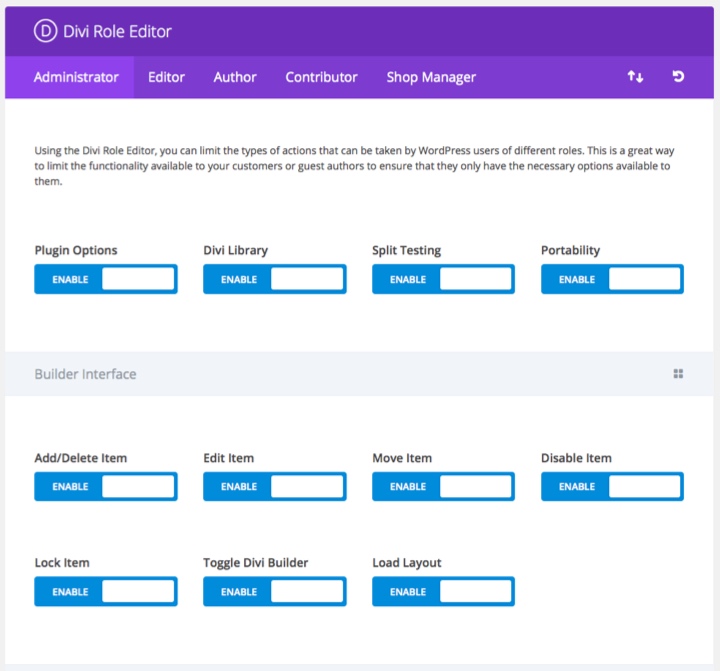The width and height of the screenshot is (720, 671).
Task: Click the Load Layout label
Action: click(407, 563)
